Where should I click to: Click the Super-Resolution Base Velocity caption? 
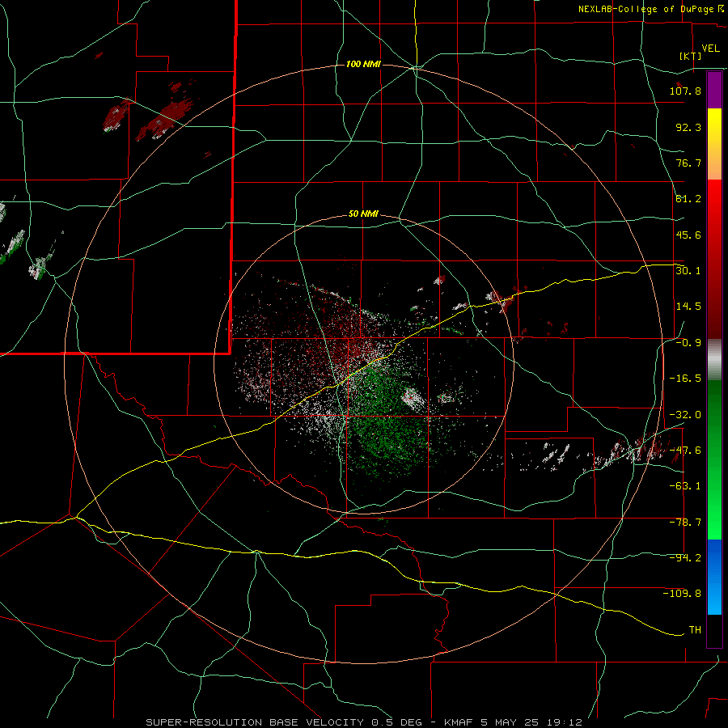(x=364, y=722)
